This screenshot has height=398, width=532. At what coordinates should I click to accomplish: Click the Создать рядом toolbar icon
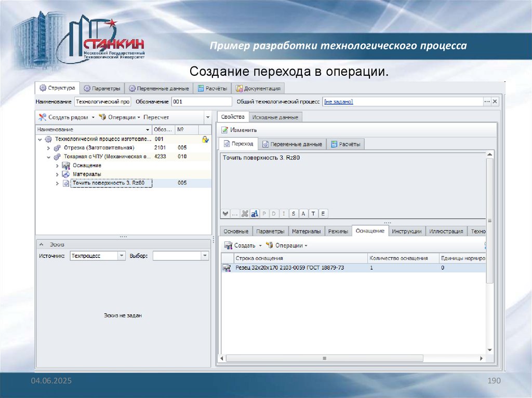(43, 117)
